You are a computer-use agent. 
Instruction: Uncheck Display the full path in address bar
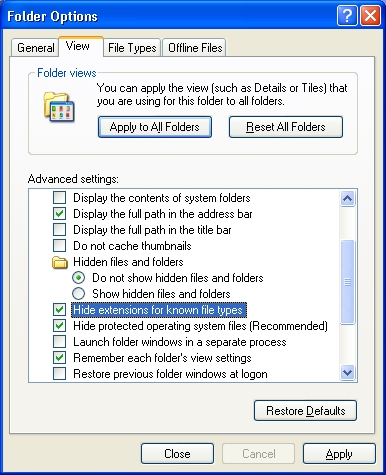click(60, 214)
